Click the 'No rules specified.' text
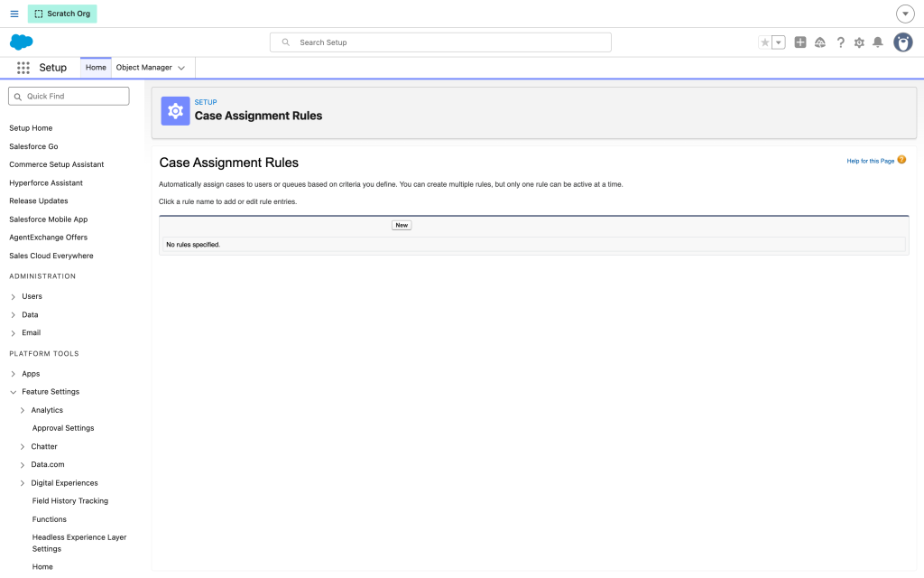This screenshot has height=578, width=924. 193,245
